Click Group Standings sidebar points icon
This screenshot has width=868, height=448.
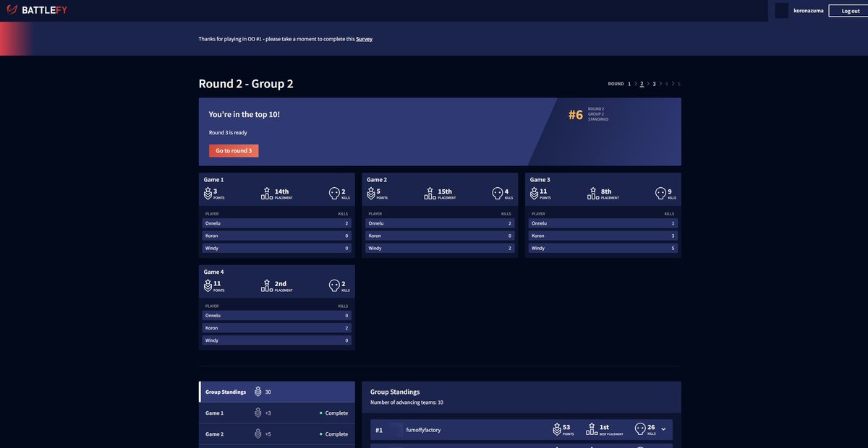[x=258, y=392]
